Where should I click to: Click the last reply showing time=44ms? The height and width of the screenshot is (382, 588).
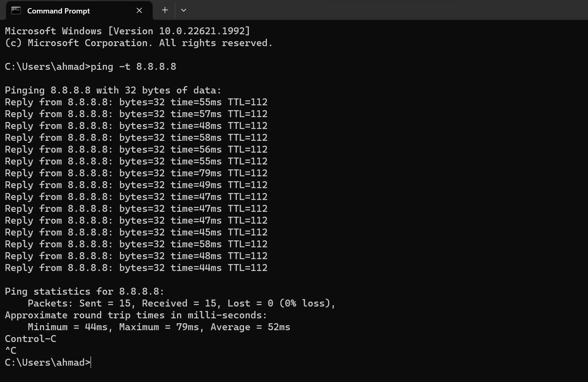(x=136, y=268)
